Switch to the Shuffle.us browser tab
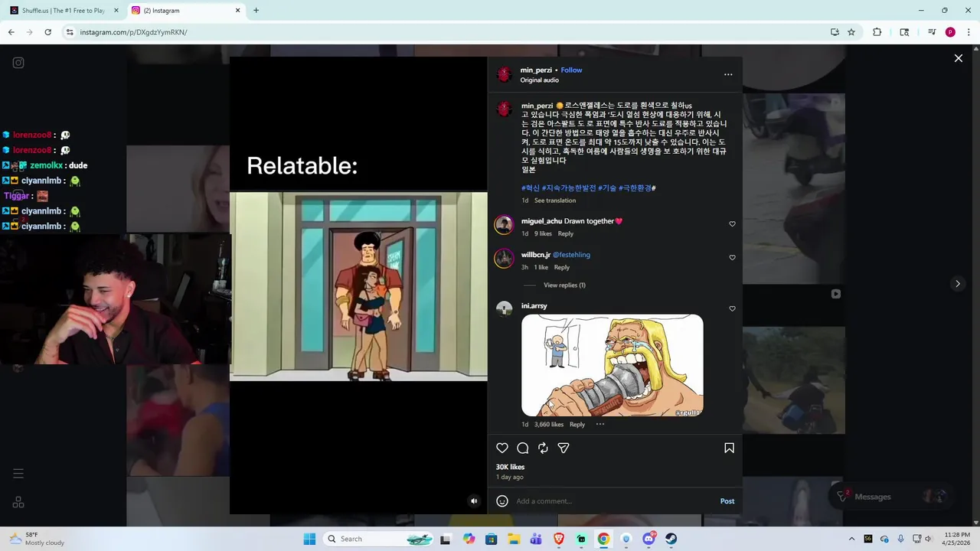The image size is (980, 551). coord(64,11)
